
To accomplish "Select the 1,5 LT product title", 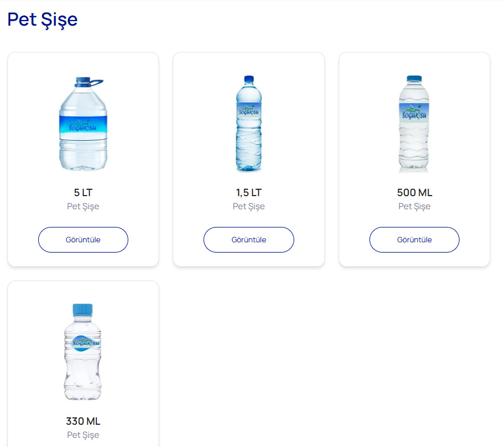I will coord(249,193).
